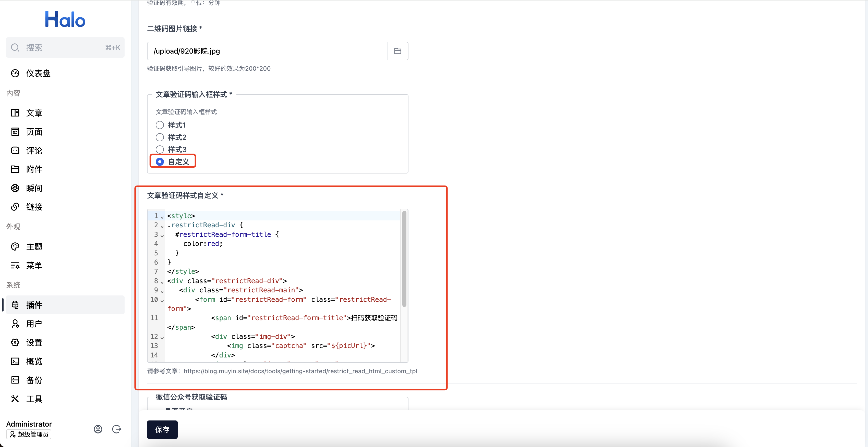Click the 用户 users icon
Viewport: 868px width, 447px height.
pyautogui.click(x=15, y=324)
